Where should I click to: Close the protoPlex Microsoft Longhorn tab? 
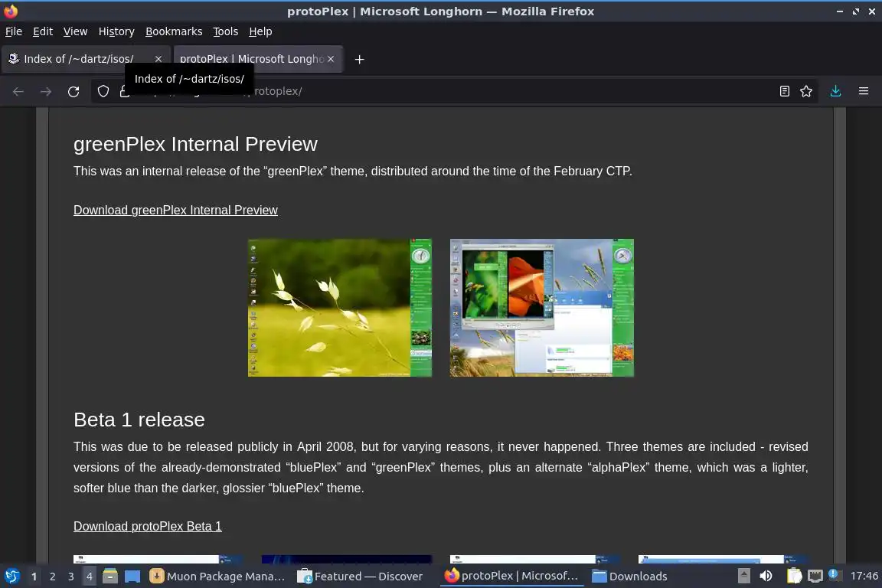click(x=331, y=59)
